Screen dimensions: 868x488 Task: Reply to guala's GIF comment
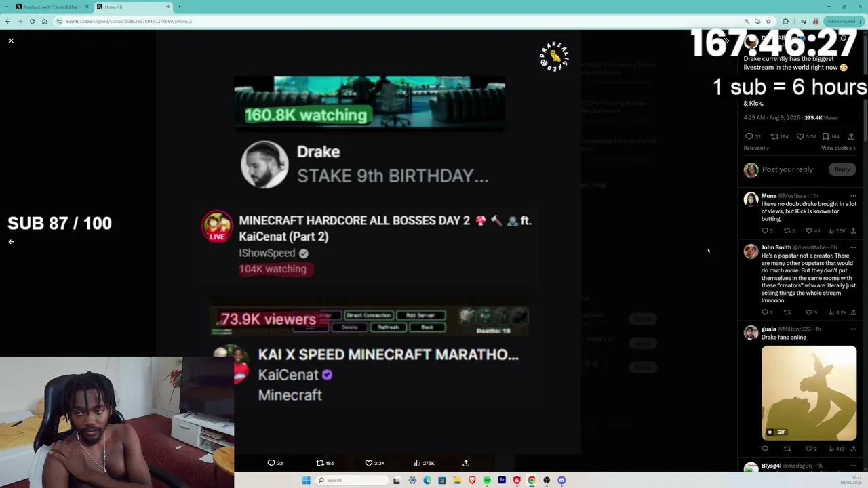click(x=765, y=449)
